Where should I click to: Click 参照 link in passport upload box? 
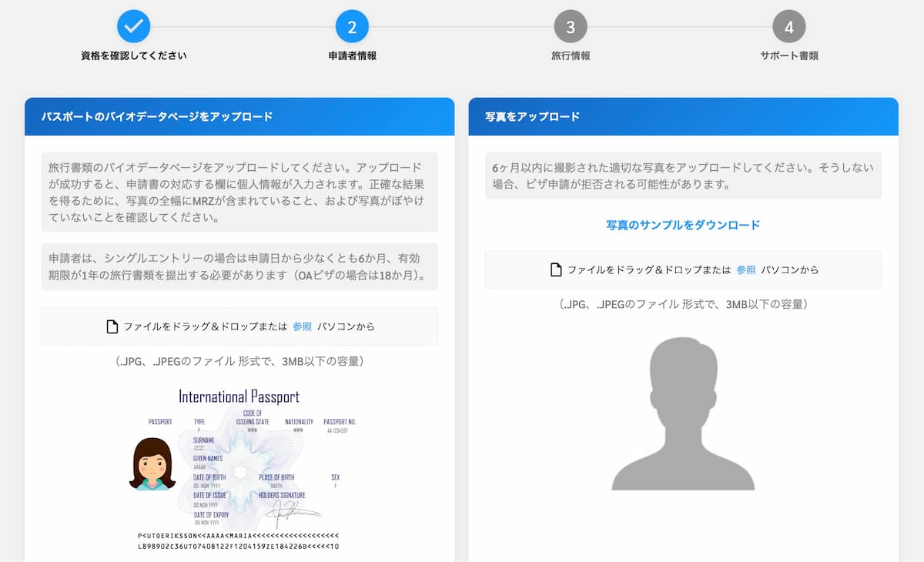302,326
